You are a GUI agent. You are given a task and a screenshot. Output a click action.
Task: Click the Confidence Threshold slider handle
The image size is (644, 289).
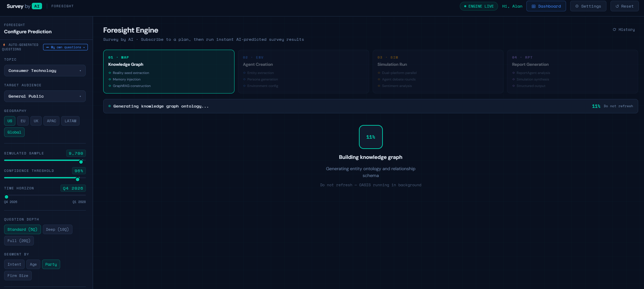click(x=78, y=179)
